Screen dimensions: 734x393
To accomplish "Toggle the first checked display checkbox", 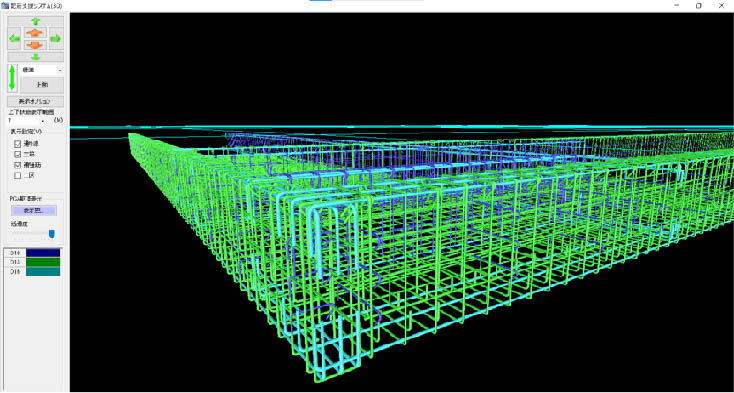I will pyautogui.click(x=18, y=144).
